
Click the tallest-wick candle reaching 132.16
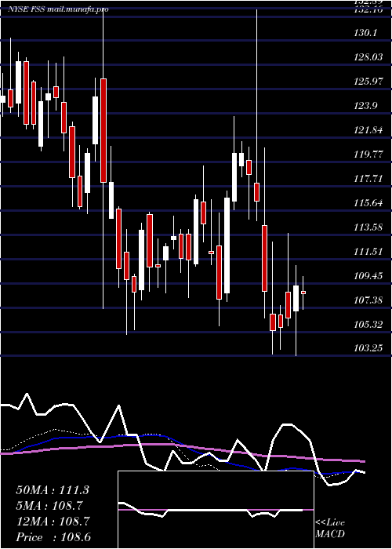point(257,192)
